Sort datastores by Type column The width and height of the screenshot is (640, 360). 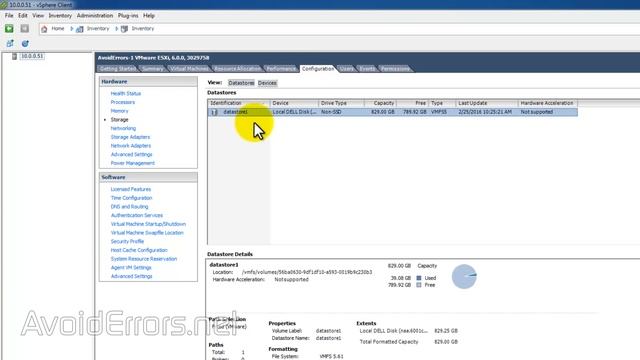point(442,103)
